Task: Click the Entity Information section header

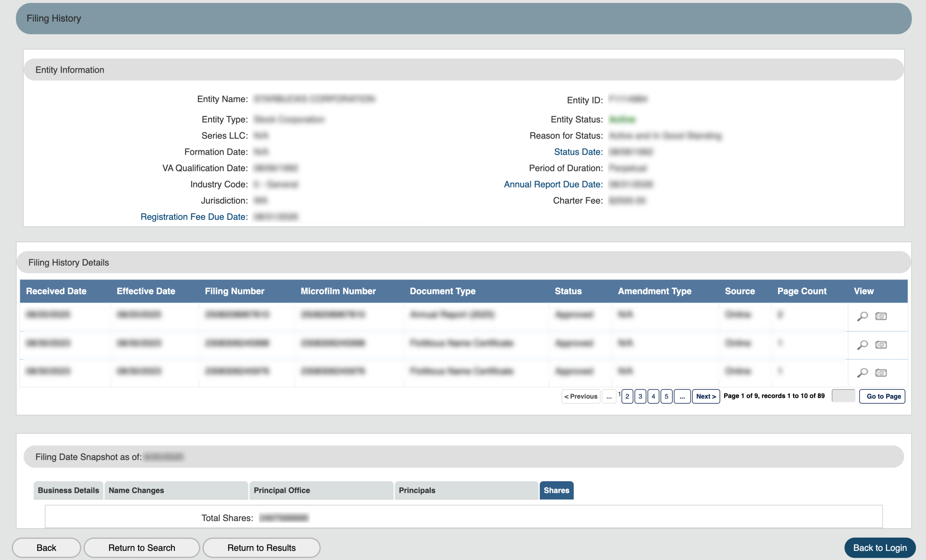Action: pos(464,69)
